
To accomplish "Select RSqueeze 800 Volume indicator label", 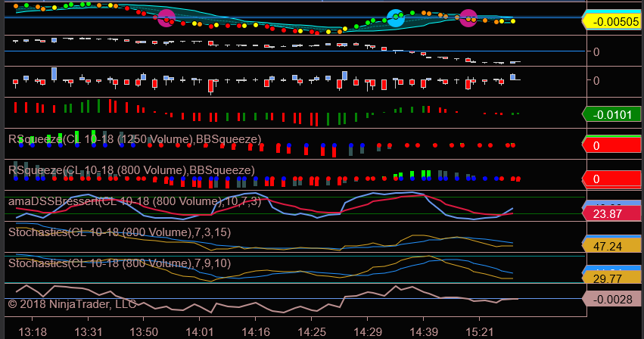I will (x=132, y=170).
